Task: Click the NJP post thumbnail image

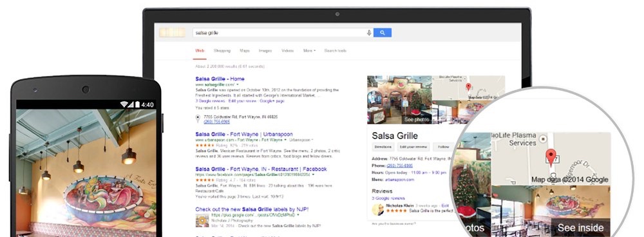Action: (202, 220)
